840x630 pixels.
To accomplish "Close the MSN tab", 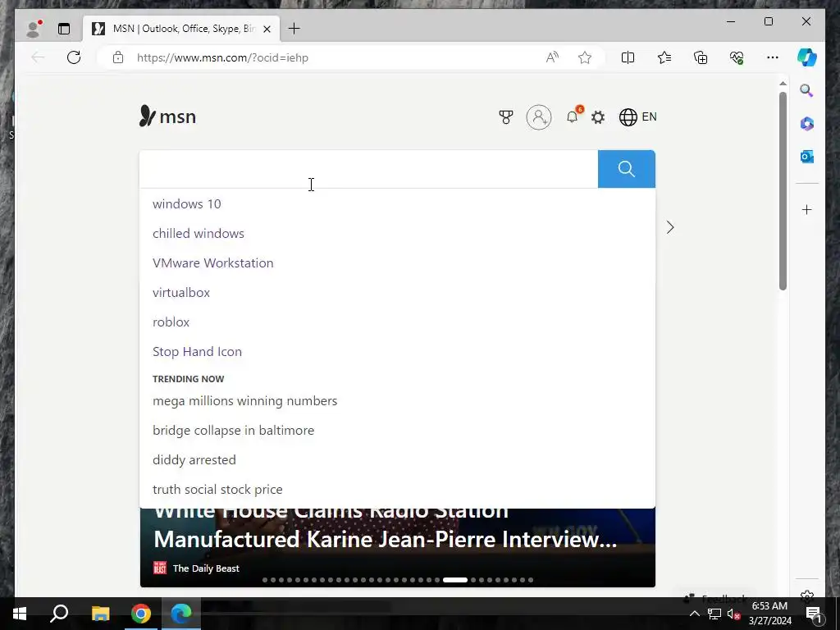I will [x=267, y=29].
